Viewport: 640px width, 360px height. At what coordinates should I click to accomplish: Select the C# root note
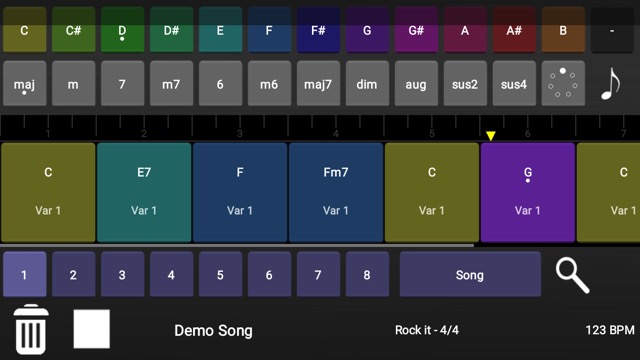click(x=73, y=30)
